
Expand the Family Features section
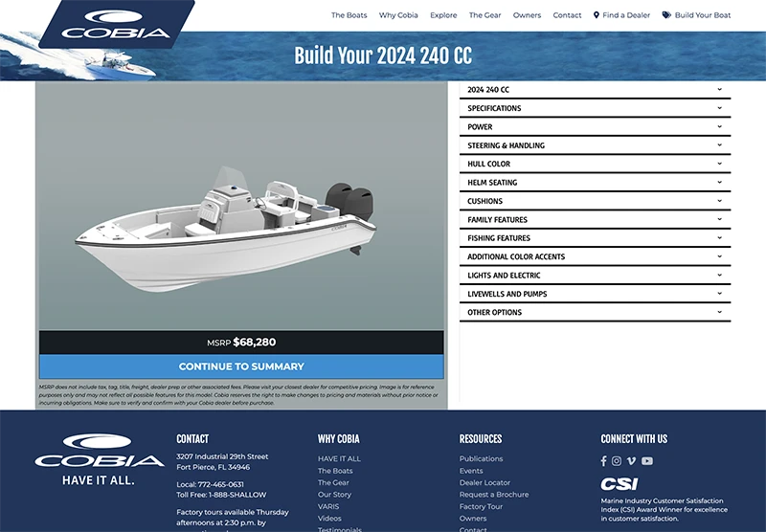coord(595,220)
